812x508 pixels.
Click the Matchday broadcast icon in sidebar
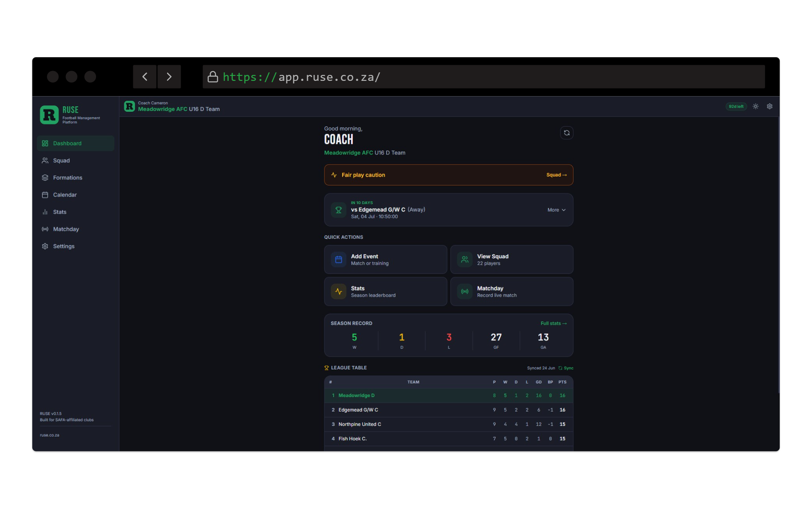[x=45, y=229]
